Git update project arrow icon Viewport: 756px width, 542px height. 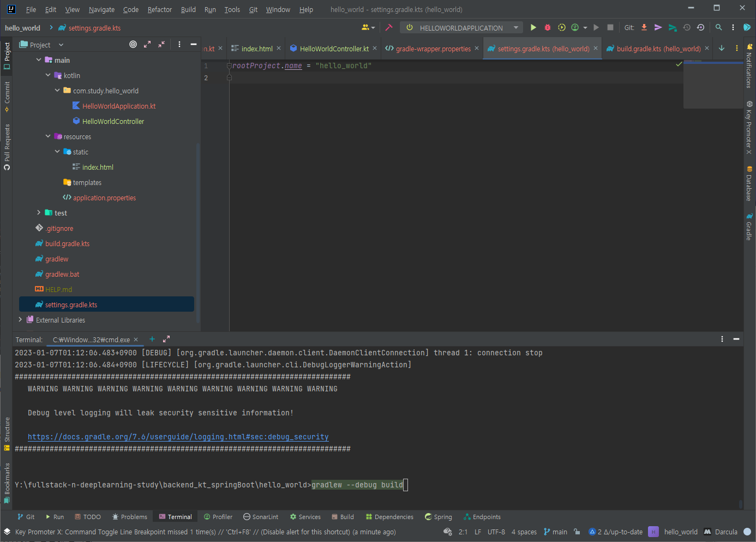(644, 27)
